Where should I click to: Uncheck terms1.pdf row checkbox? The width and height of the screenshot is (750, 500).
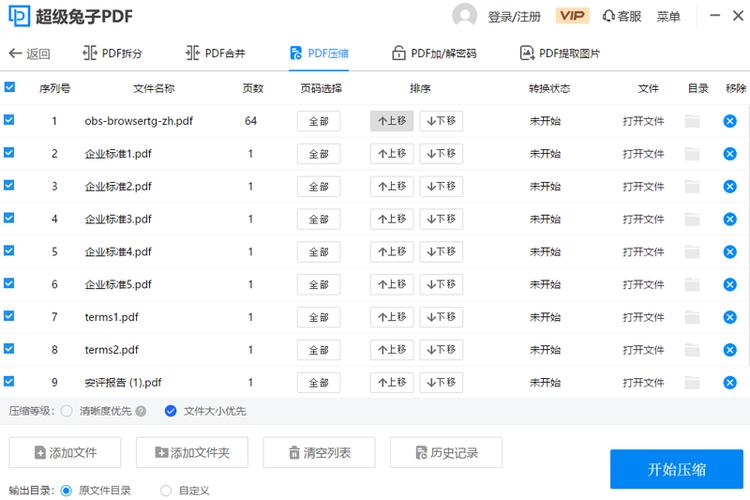9,316
